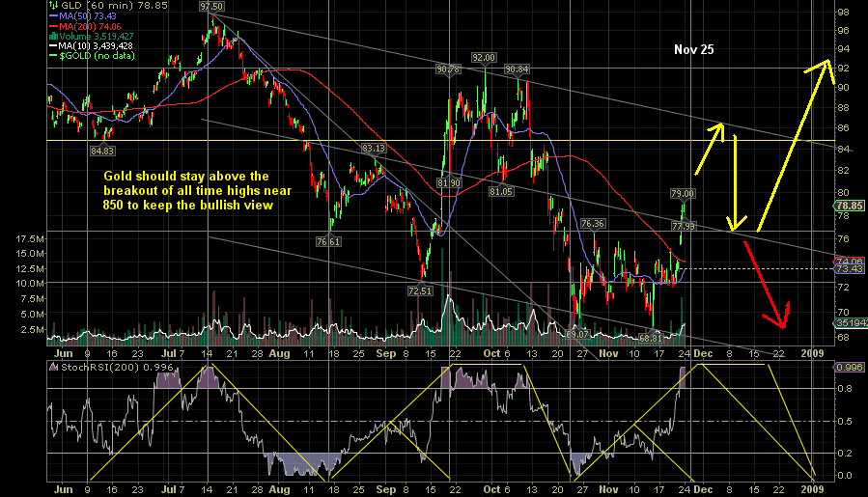Click the 83.13 price label
Screen dimensions: 868x497
tap(374, 149)
